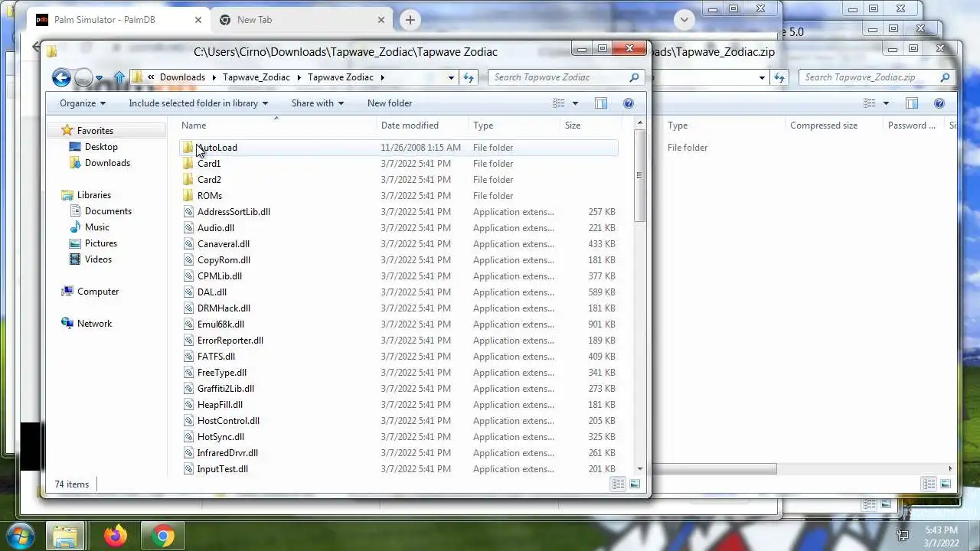Click the Change your view icon
The width and height of the screenshot is (980, 551).
559,103
